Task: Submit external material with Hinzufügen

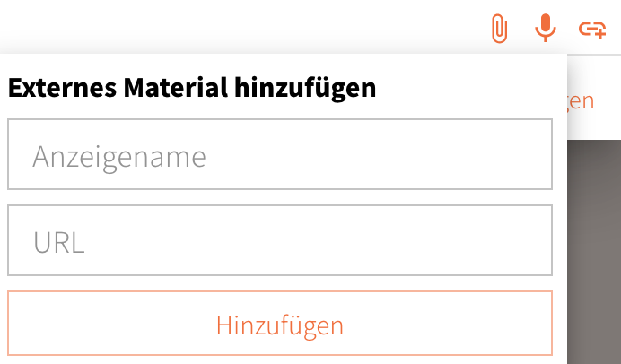Action: (279, 324)
